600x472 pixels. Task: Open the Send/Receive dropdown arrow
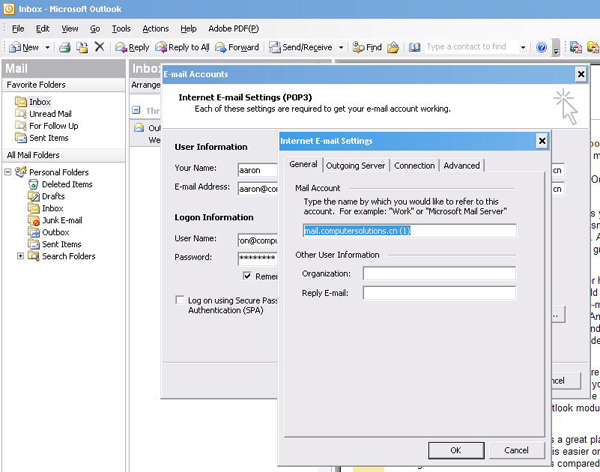341,47
